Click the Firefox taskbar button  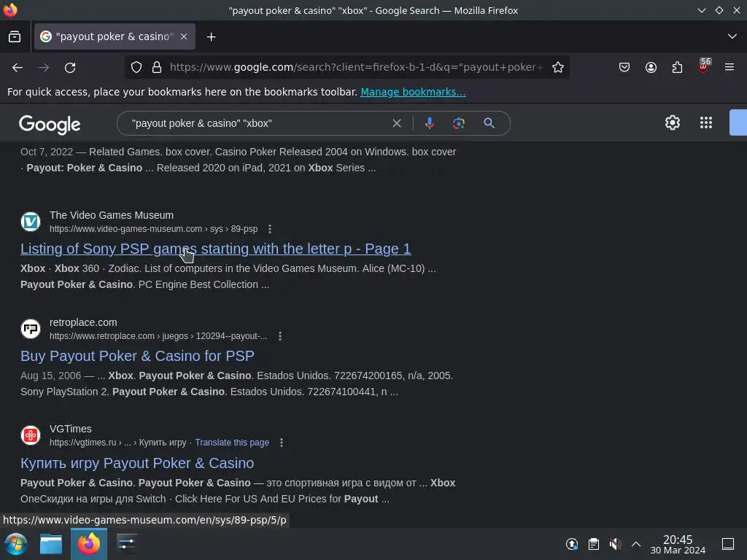[89, 544]
